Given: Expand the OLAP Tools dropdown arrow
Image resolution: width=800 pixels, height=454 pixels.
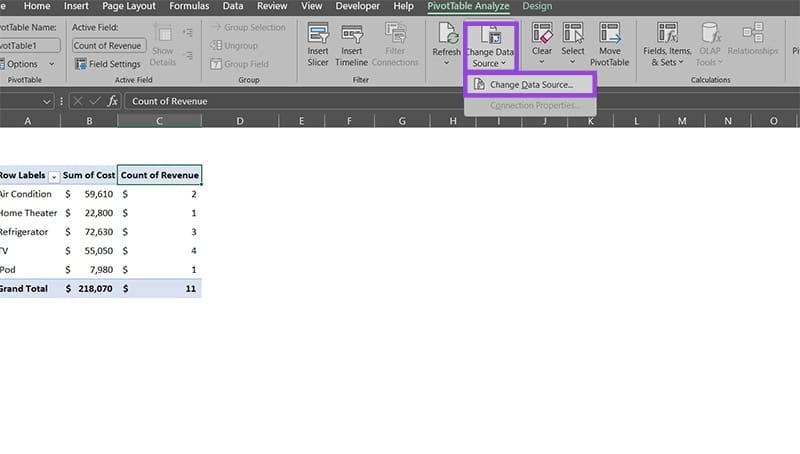Looking at the screenshot, I should pos(720,62).
